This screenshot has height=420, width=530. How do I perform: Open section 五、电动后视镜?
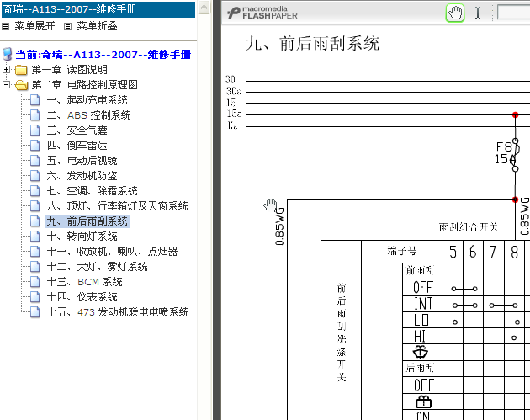coord(82,161)
